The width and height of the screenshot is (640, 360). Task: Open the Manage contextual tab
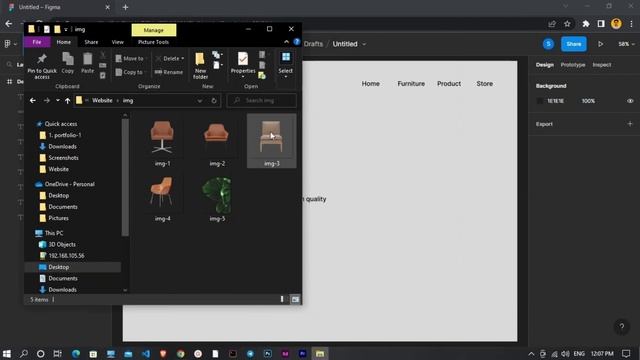pos(154,30)
